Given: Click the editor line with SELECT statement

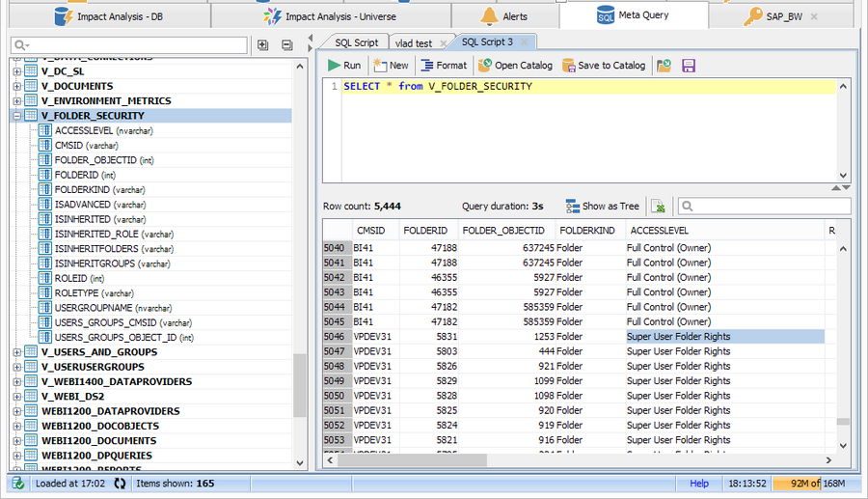Looking at the screenshot, I should (x=588, y=87).
